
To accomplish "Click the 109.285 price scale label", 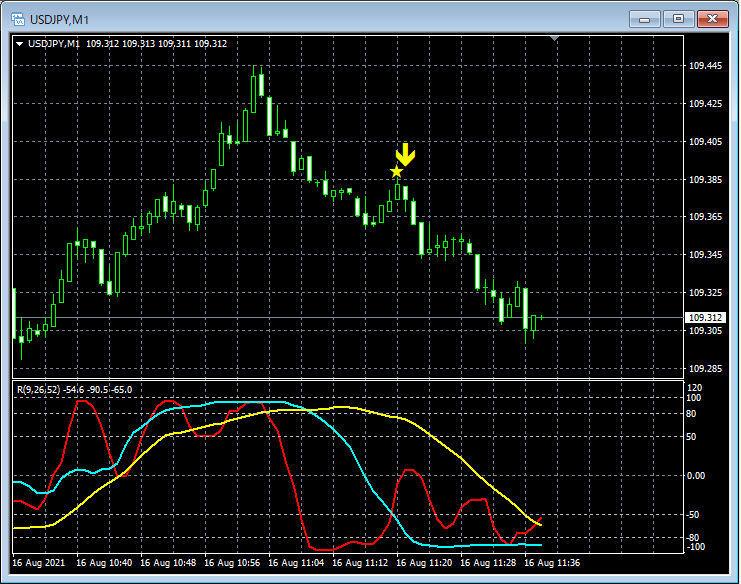I will (705, 369).
